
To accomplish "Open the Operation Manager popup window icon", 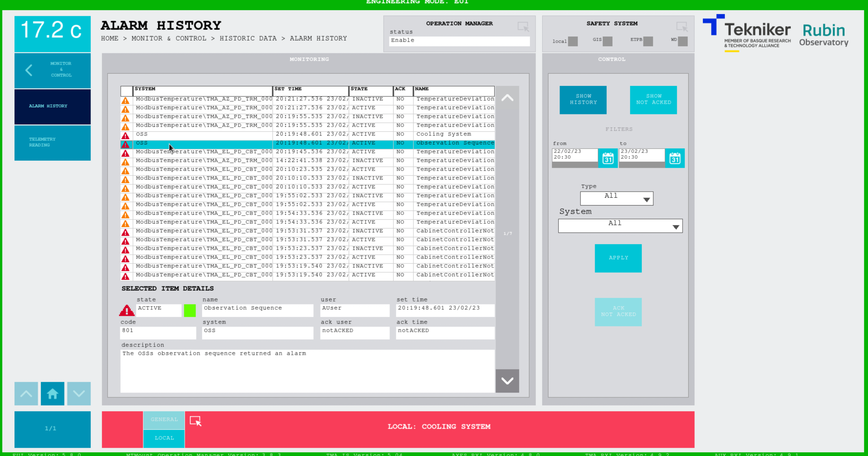I will tap(523, 27).
